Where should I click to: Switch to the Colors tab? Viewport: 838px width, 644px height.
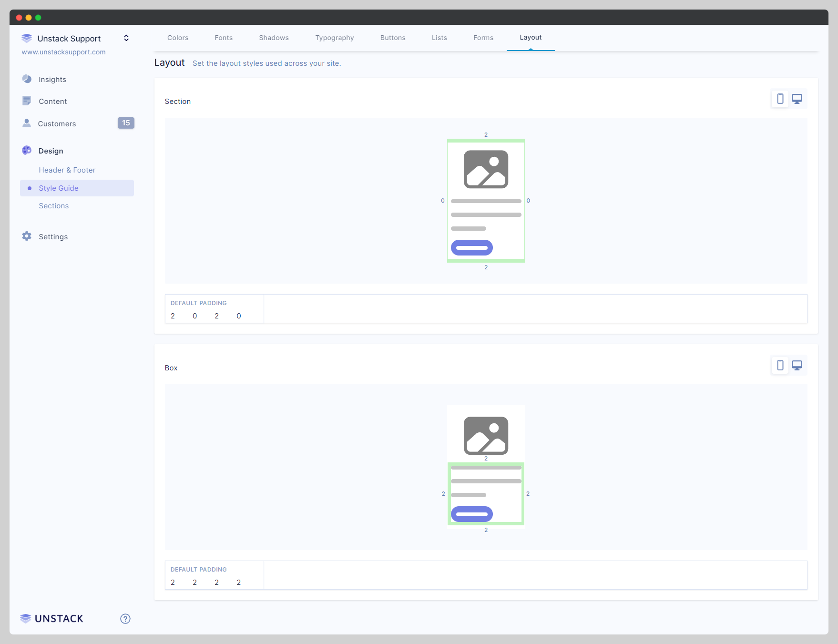click(178, 38)
